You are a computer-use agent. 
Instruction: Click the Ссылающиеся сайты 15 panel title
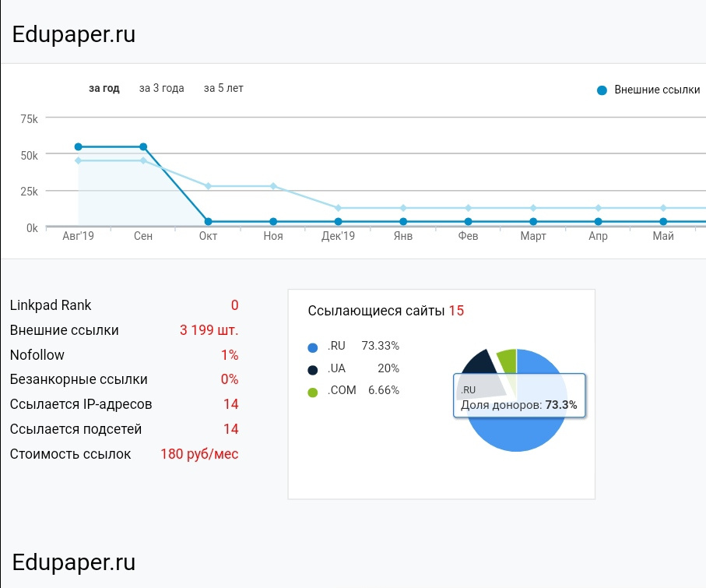386,311
